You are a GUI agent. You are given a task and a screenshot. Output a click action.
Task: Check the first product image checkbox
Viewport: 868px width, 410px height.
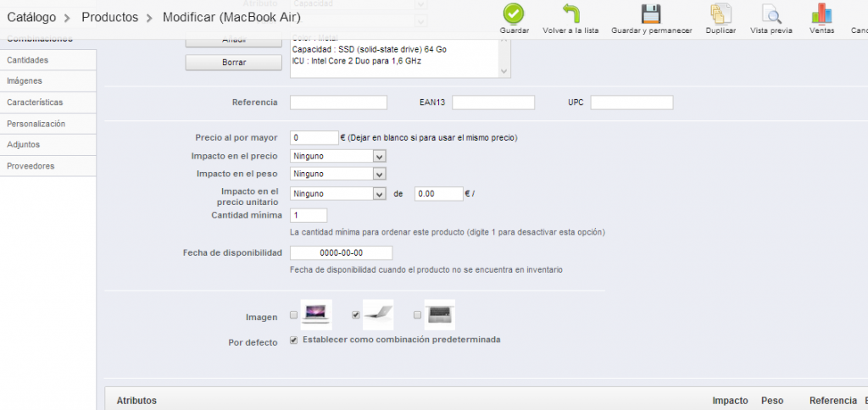point(294,315)
